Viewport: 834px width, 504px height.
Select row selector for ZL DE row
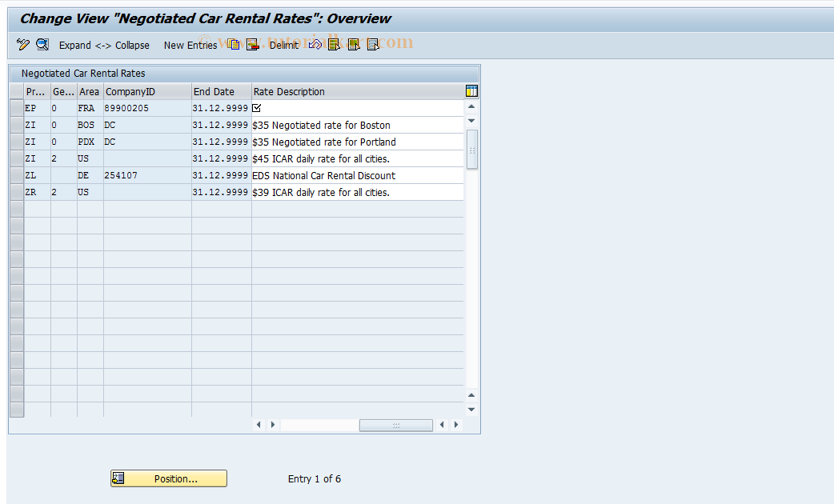point(17,175)
